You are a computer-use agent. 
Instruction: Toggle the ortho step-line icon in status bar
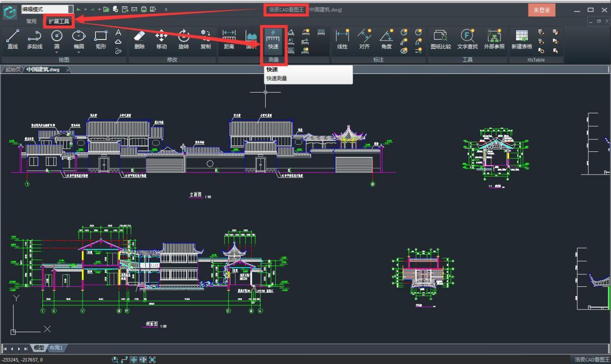124,360
